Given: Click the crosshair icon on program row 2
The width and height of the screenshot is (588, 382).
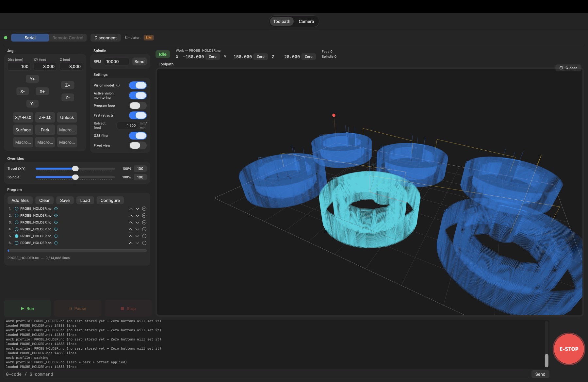Looking at the screenshot, I should tap(56, 215).
